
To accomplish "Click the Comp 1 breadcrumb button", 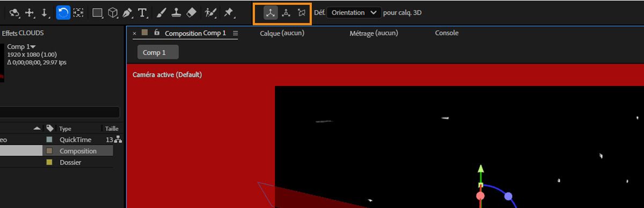I will pyautogui.click(x=158, y=53).
